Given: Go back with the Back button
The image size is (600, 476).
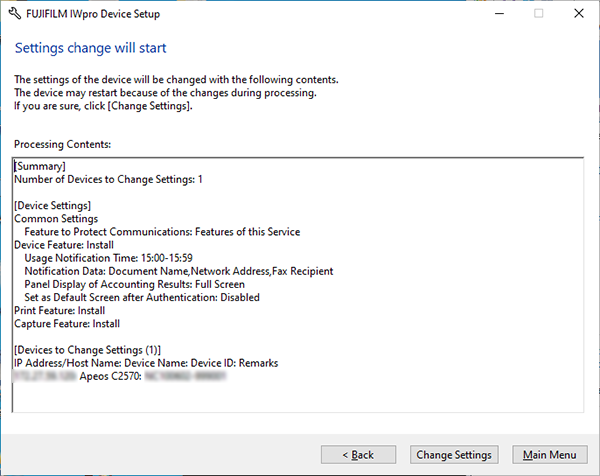Looking at the screenshot, I should (x=358, y=455).
